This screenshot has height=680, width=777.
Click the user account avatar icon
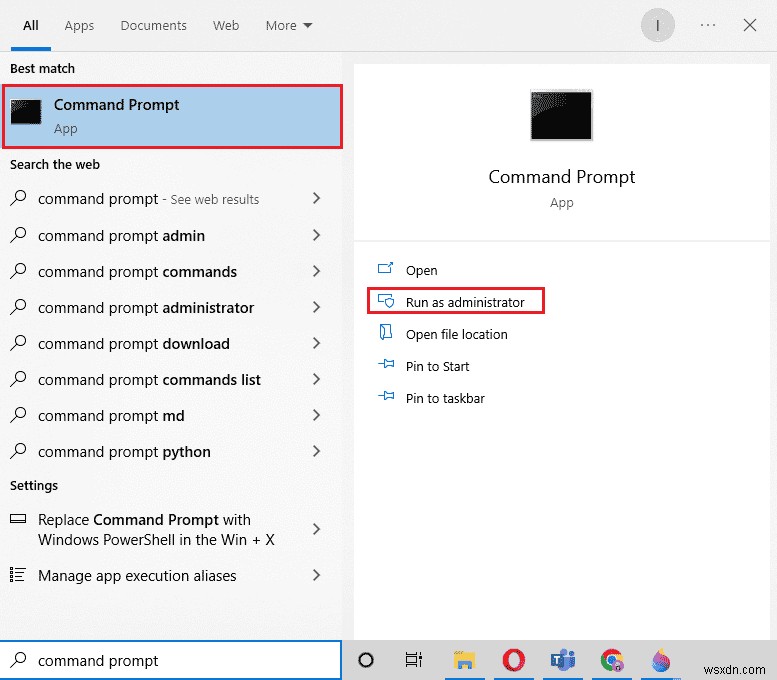(658, 25)
